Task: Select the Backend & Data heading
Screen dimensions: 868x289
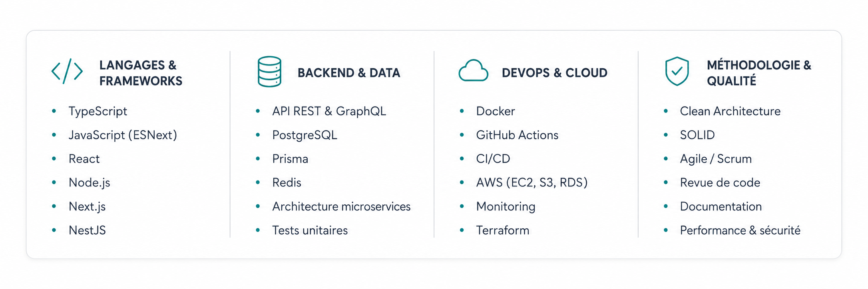Action: (348, 73)
